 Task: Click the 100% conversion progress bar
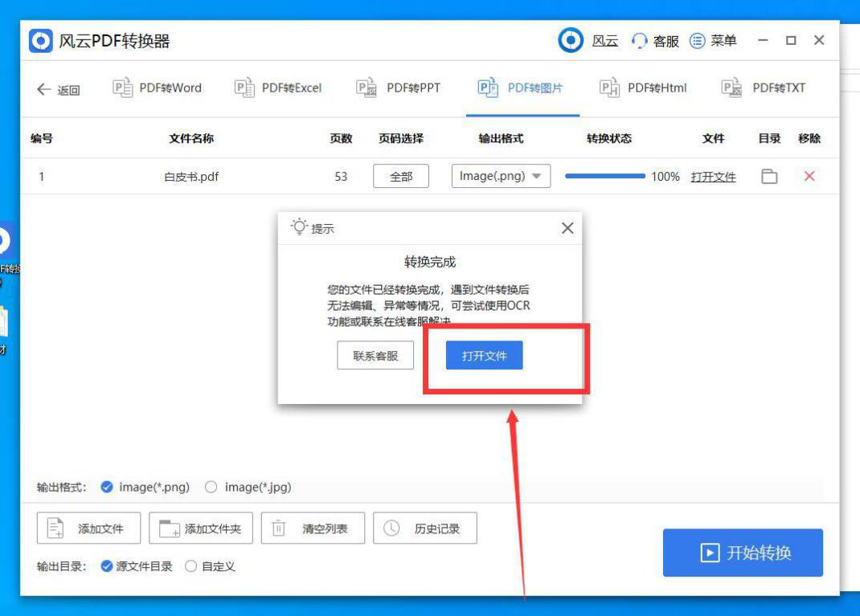[x=605, y=176]
